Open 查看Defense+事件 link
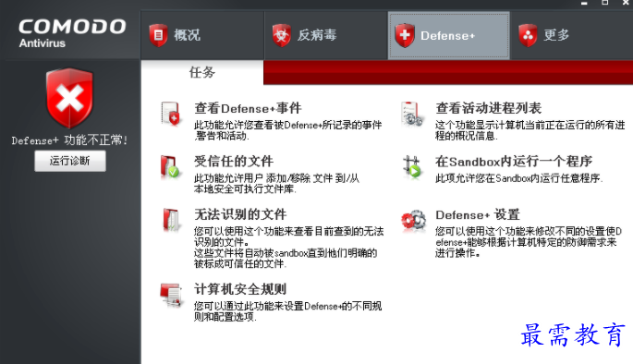 [x=248, y=108]
